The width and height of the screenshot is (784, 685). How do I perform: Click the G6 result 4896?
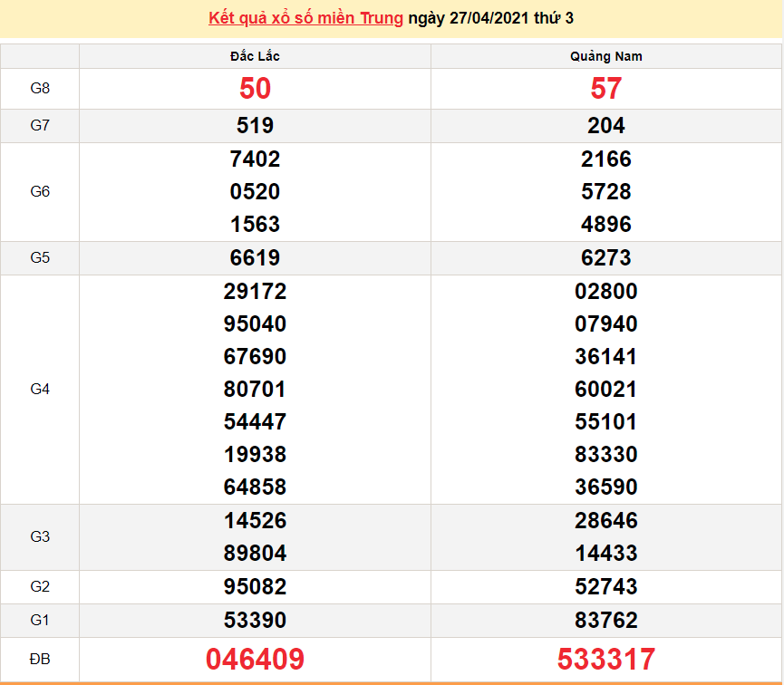(606, 224)
